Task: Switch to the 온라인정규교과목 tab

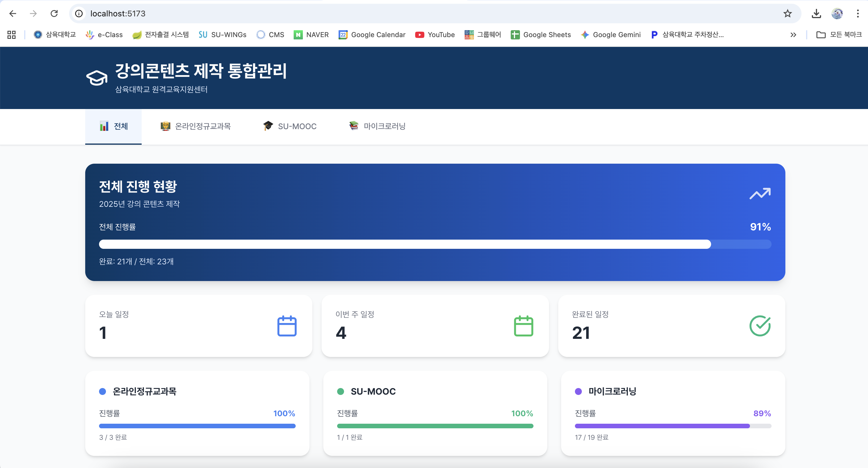Action: point(195,126)
